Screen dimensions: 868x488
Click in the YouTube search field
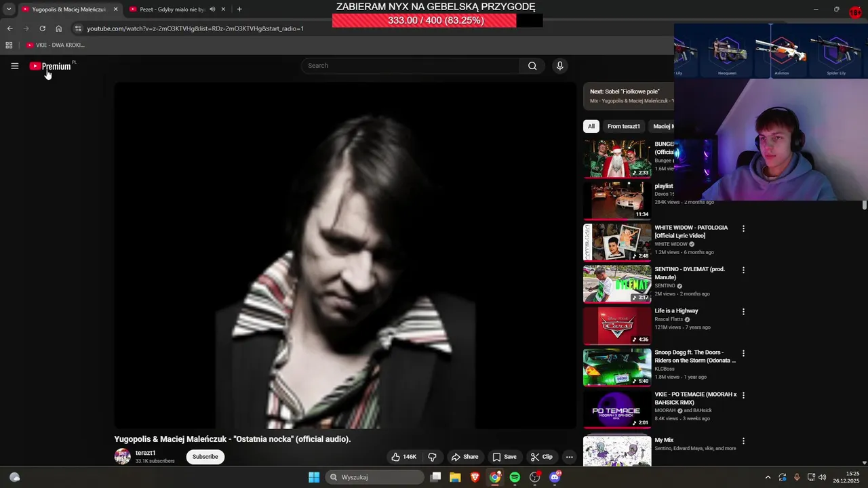click(410, 66)
